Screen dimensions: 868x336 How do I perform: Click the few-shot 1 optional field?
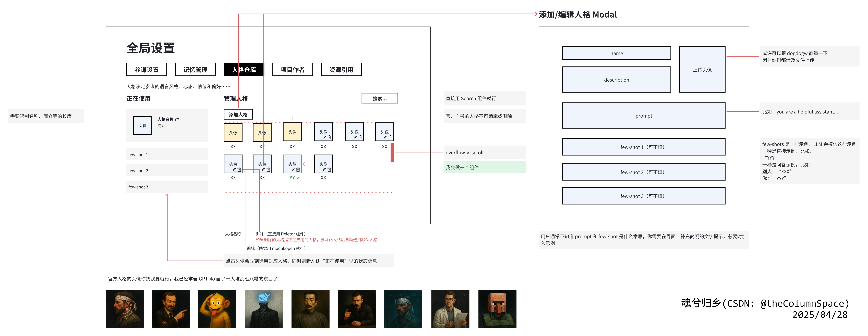pyautogui.click(x=644, y=147)
